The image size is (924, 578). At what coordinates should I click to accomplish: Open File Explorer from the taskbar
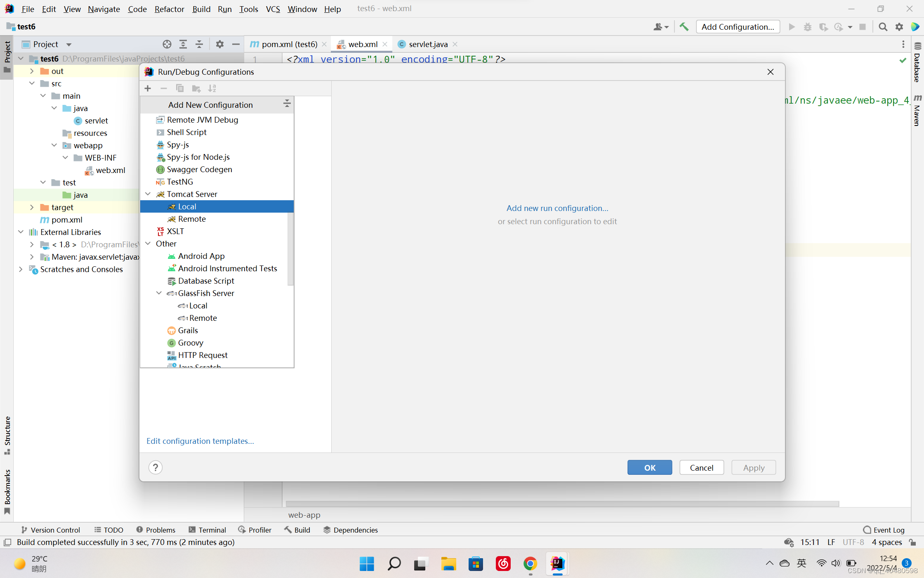point(448,564)
